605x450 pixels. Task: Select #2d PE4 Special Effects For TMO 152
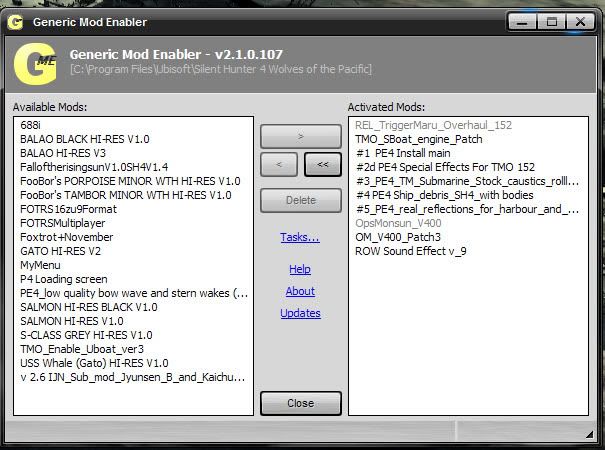pyautogui.click(x=445, y=167)
